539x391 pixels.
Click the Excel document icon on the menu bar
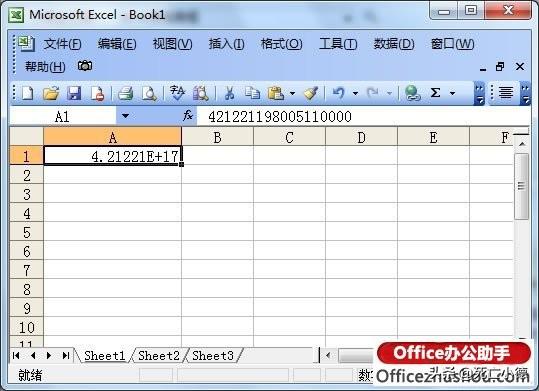26,43
